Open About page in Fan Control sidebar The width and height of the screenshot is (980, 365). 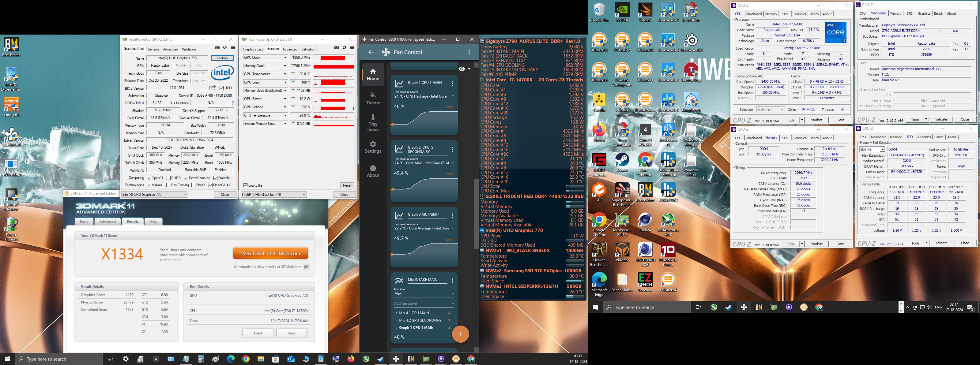click(373, 171)
